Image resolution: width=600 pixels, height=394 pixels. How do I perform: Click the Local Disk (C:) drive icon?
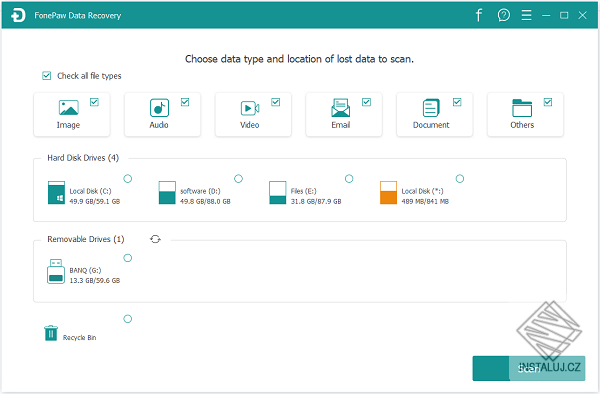(56, 192)
